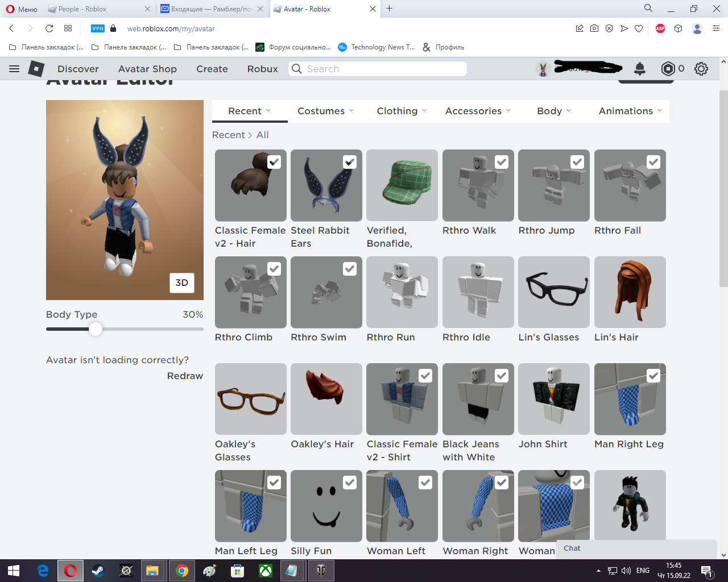Image resolution: width=728 pixels, height=582 pixels.
Task: Click the Redraw avatar link
Action: (x=185, y=376)
